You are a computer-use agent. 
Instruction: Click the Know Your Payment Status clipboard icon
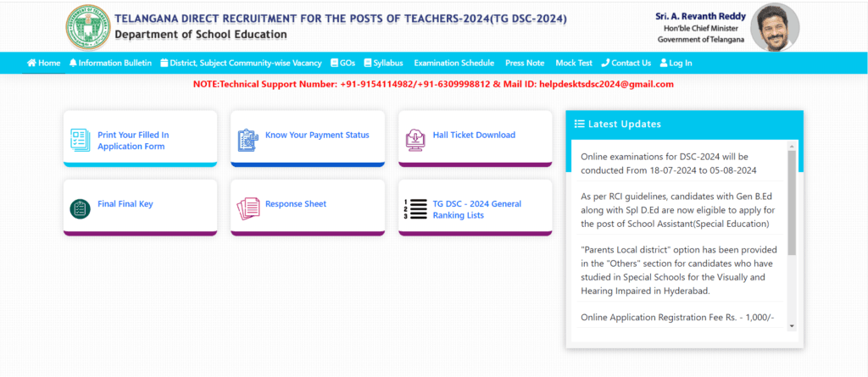(248, 140)
